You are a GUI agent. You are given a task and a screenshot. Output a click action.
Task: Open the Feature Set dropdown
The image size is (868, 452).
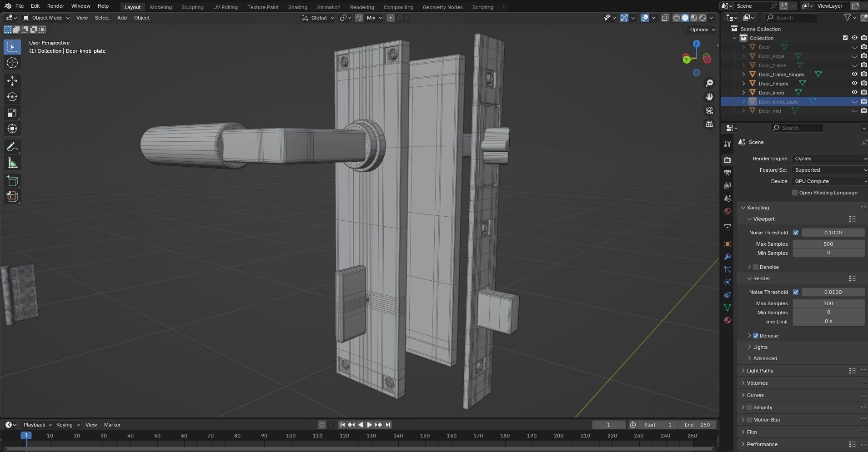coord(830,170)
